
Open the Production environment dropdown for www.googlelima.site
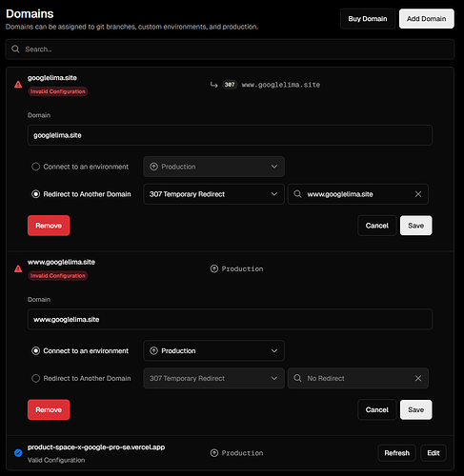click(x=213, y=350)
